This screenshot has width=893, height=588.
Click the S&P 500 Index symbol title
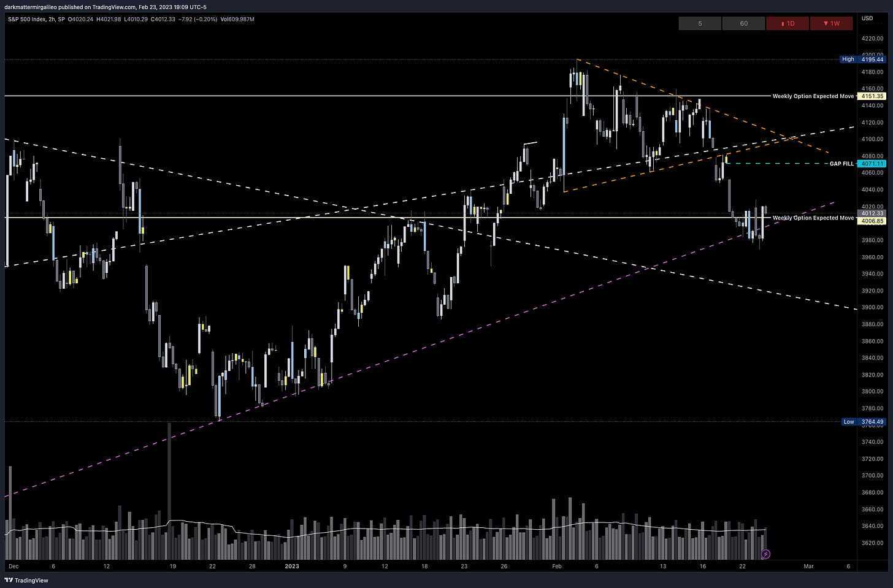pos(26,19)
